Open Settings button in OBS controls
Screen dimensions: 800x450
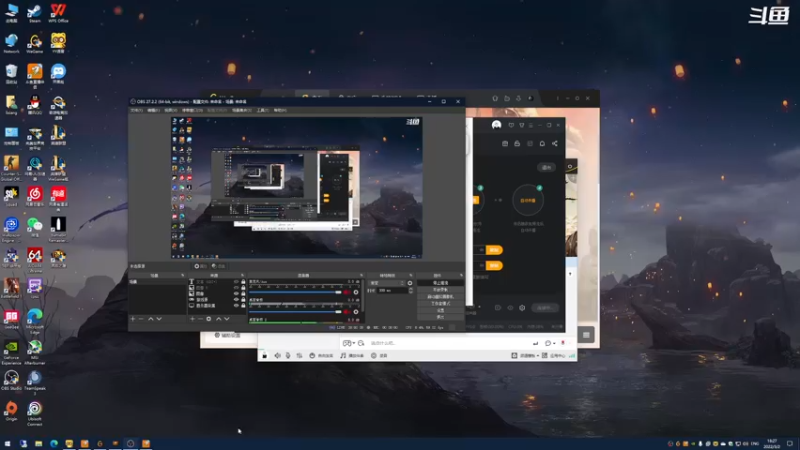(x=440, y=310)
